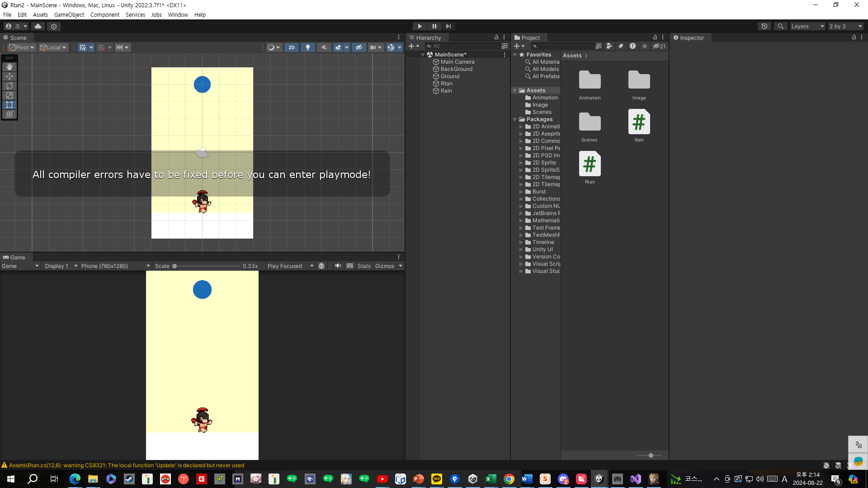Open the Pivot handle position dropdown
This screenshot has height=488, width=868.
point(22,47)
